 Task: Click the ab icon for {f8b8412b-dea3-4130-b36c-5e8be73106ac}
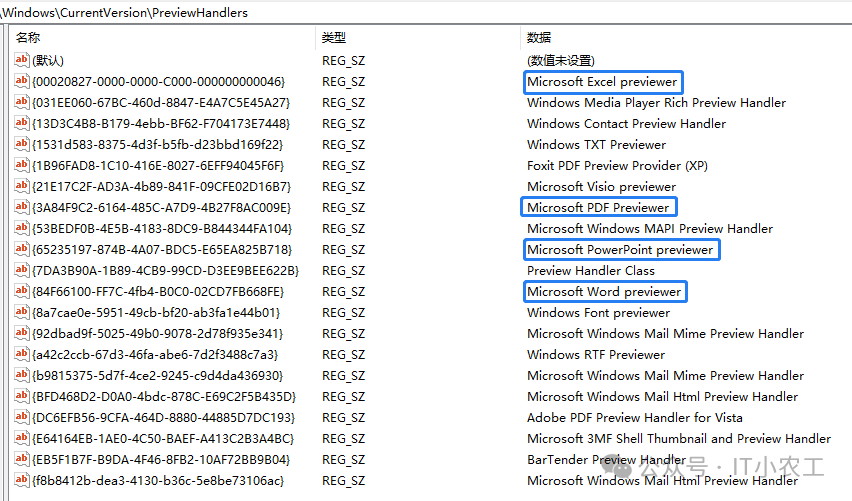tap(22, 480)
